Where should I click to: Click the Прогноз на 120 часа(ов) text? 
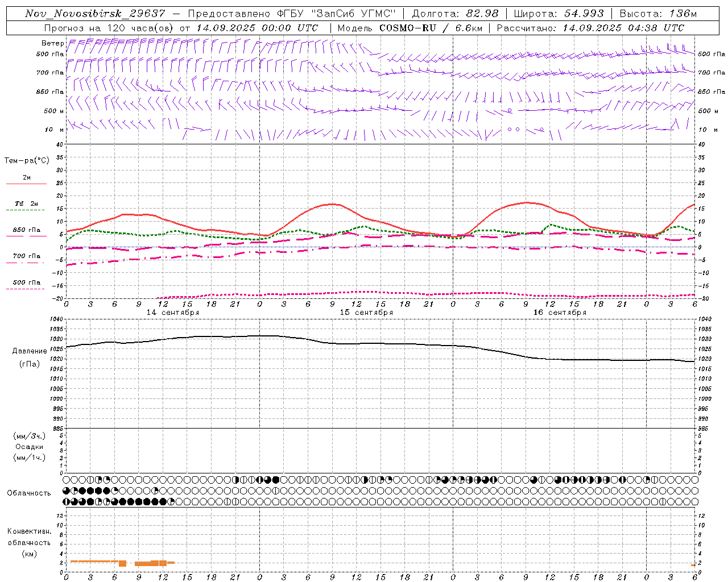tap(109, 28)
